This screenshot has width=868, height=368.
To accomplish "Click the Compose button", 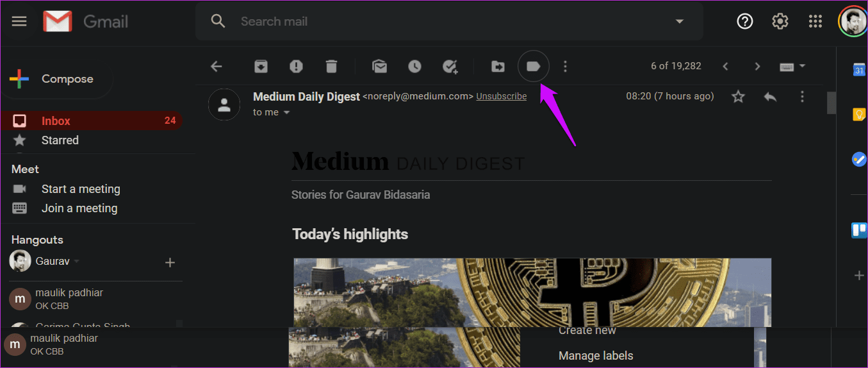I will pos(56,79).
